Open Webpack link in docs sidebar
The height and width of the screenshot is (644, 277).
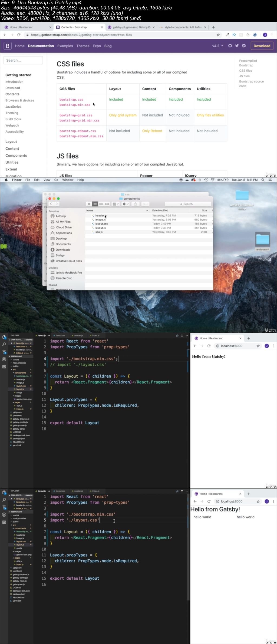pos(12,126)
